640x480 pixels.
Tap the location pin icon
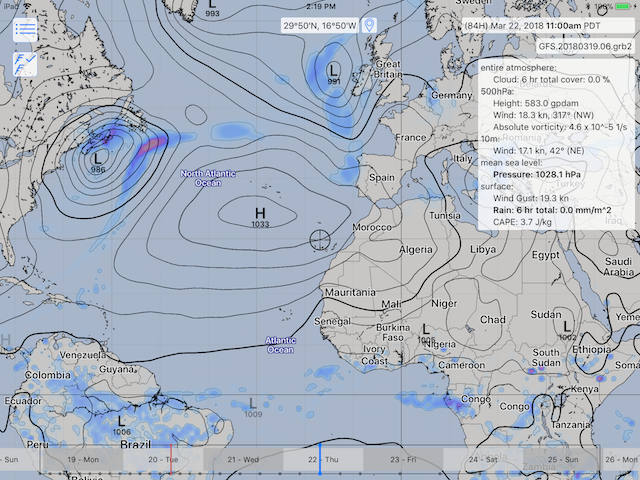(x=369, y=25)
